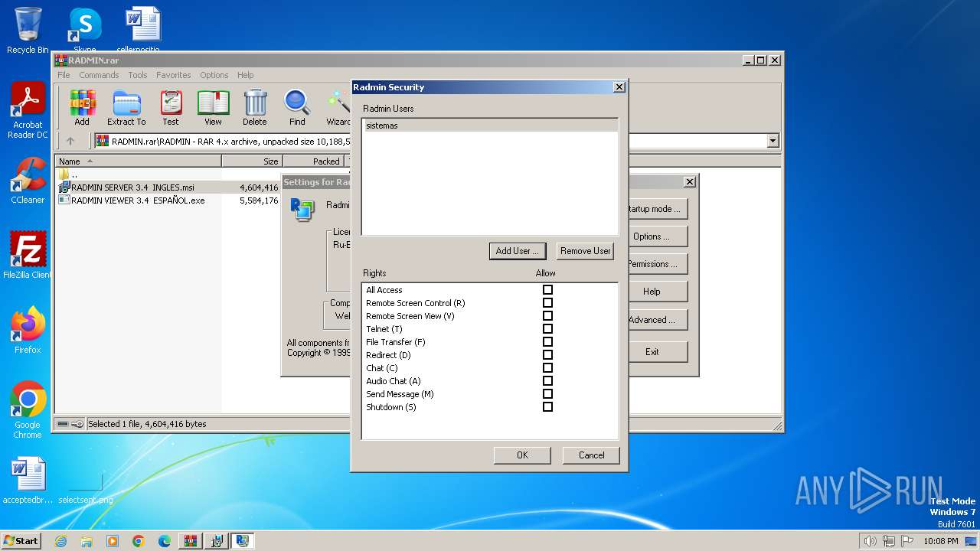Sort by the Name column header
Screen dimensions: 980x551
click(x=139, y=161)
